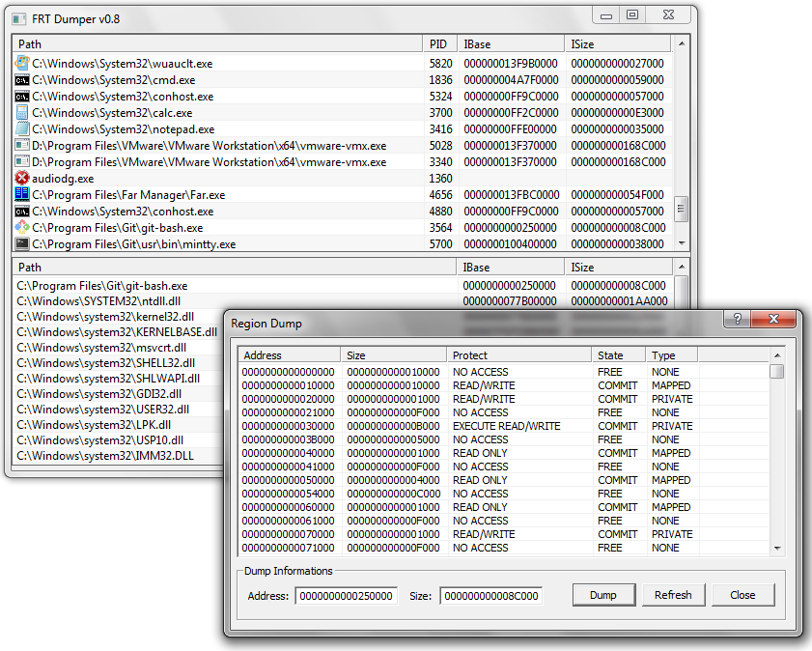Select module C:\Windows\system32\USER32.dll
The width and height of the screenshot is (812, 651).
103,410
